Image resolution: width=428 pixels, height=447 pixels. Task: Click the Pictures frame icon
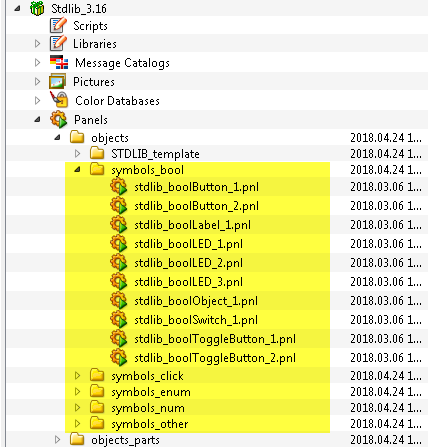click(x=57, y=82)
